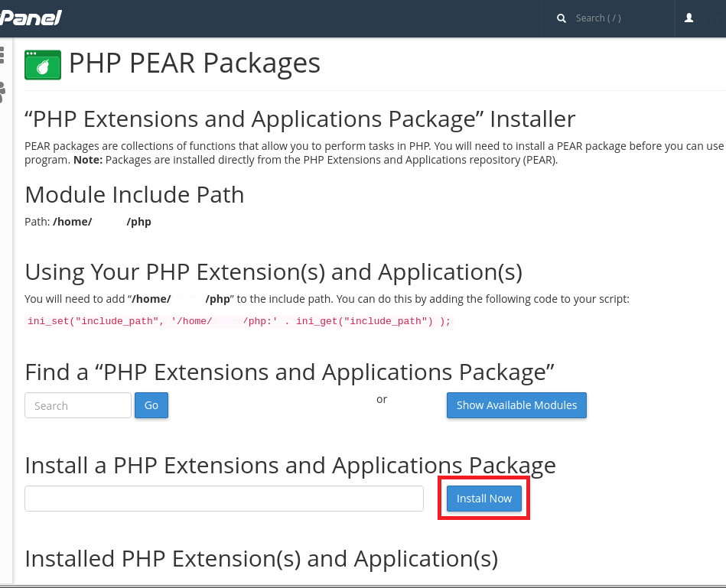Click the 'Install a PHP Extensions' heading

[x=290, y=466]
